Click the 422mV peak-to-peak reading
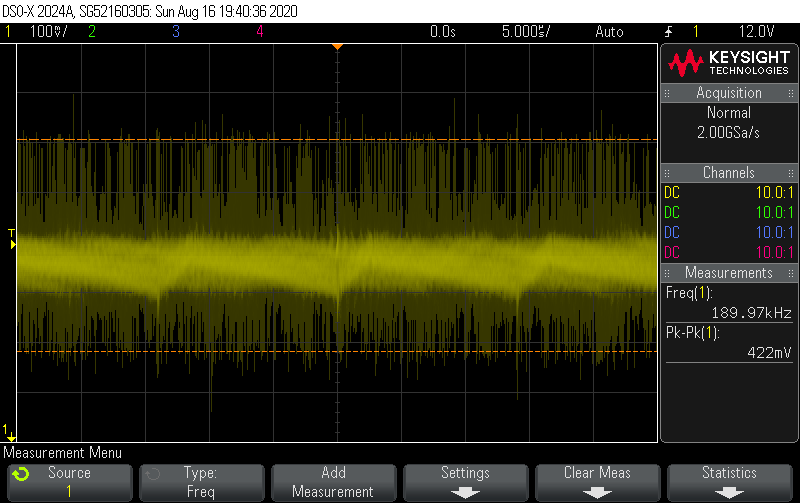Image resolution: width=800 pixels, height=503 pixels. coord(769,353)
